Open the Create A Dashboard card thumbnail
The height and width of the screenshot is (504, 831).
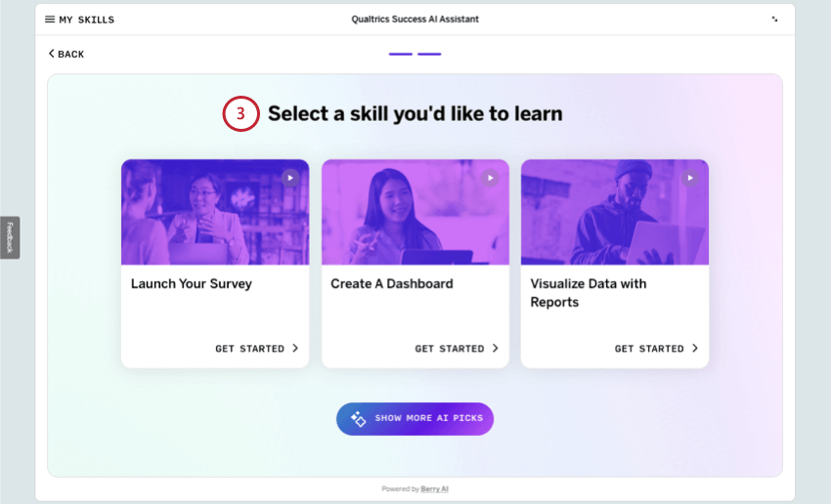click(415, 212)
